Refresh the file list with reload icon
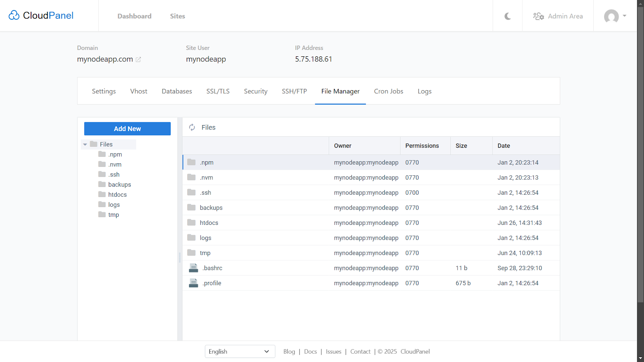The height and width of the screenshot is (362, 644). pos(192,128)
